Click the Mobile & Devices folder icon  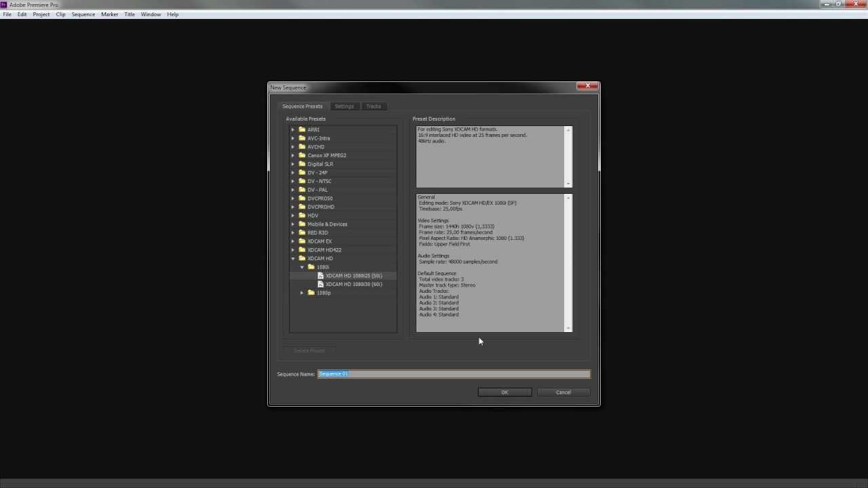tap(302, 224)
